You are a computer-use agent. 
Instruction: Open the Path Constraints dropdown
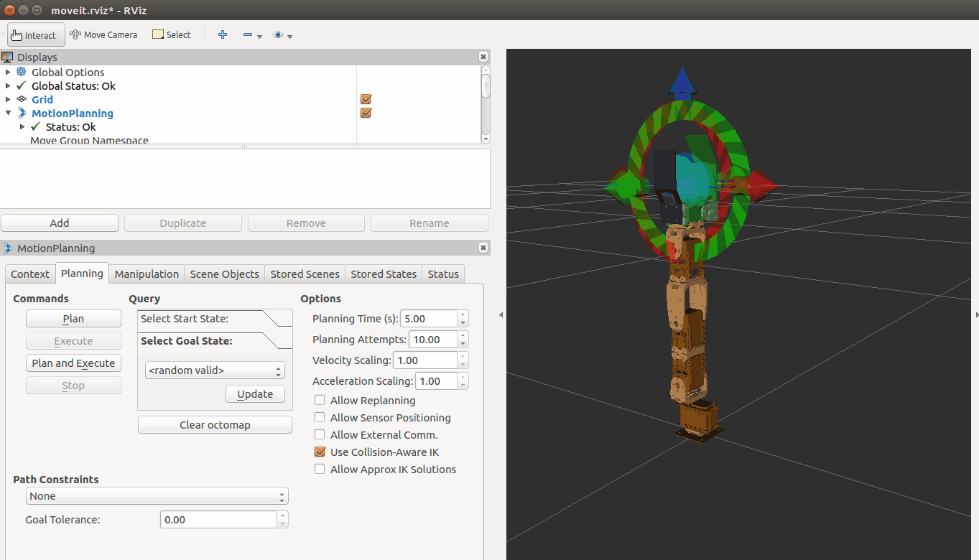[x=157, y=495]
